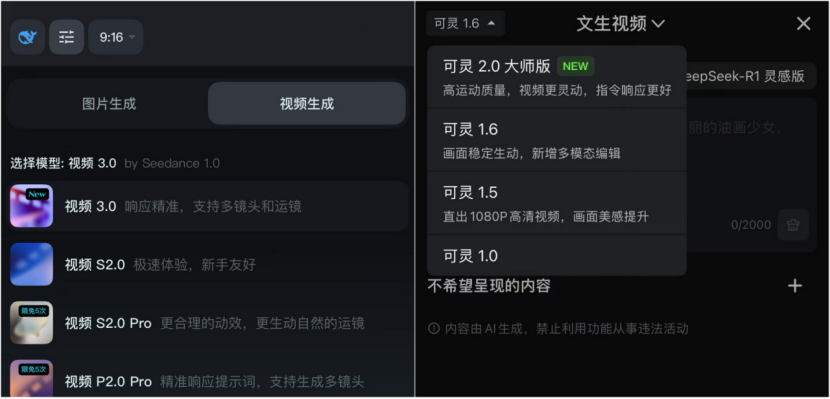This screenshot has width=830, height=399.
Task: Click the clear prompt trash icon
Action: pos(793,225)
